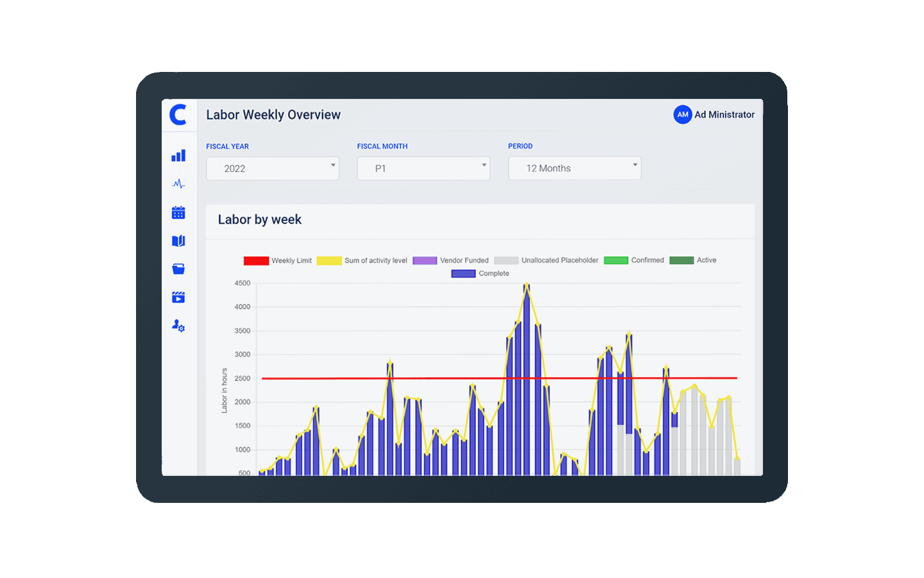Open the open-book icon in sidebar
This screenshot has width=924, height=578.
[178, 241]
